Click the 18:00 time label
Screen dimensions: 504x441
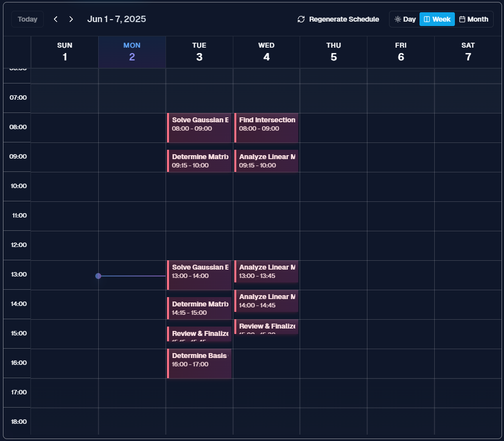[19, 422]
